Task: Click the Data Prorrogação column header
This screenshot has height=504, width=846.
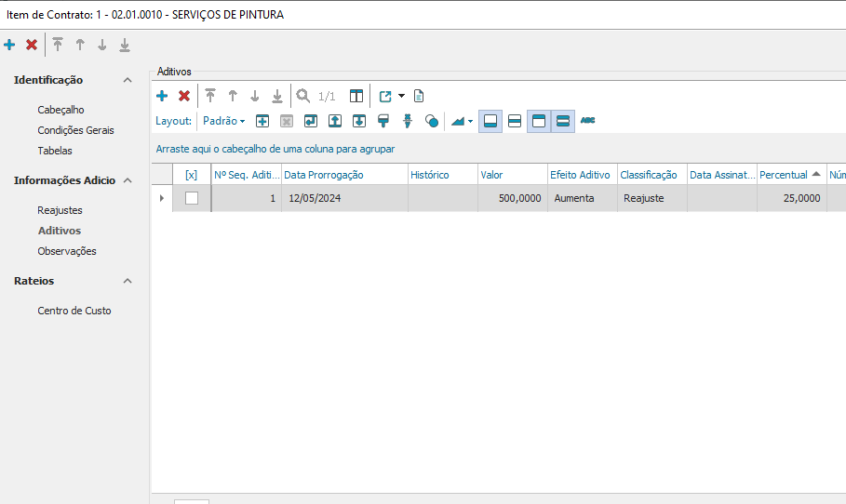Action: pyautogui.click(x=324, y=175)
